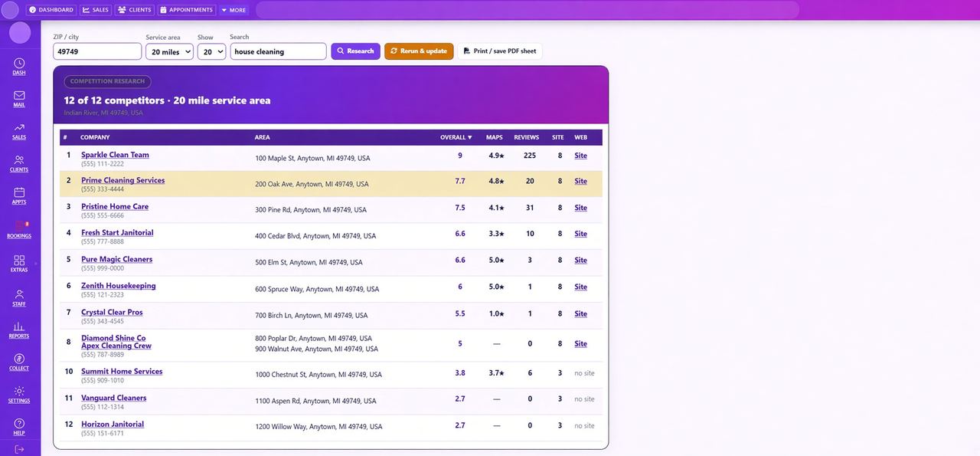The image size is (980, 456).
Task: Click the logout arrow icon at sidebar bottom
Action: click(19, 449)
